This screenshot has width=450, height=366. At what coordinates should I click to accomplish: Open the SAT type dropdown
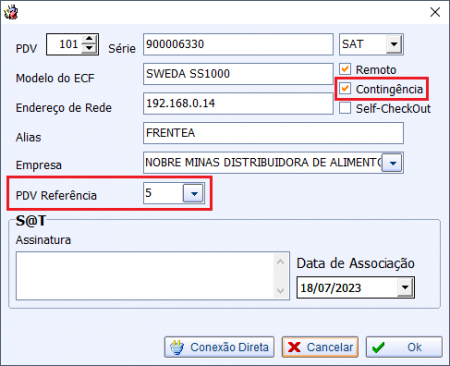tap(394, 44)
